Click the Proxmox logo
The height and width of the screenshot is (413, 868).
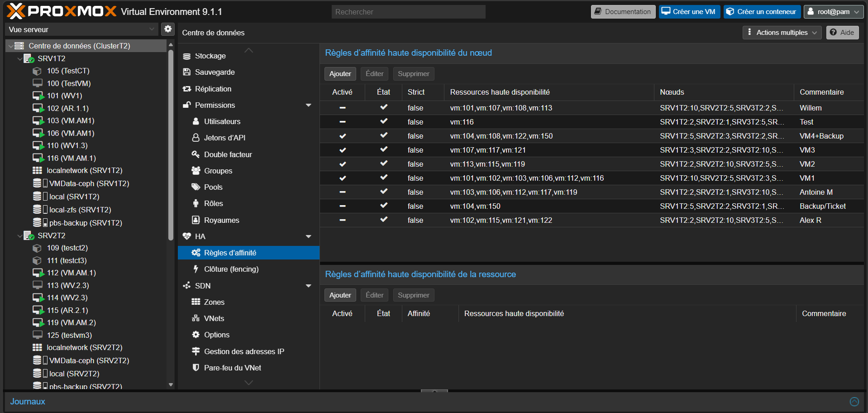click(62, 11)
